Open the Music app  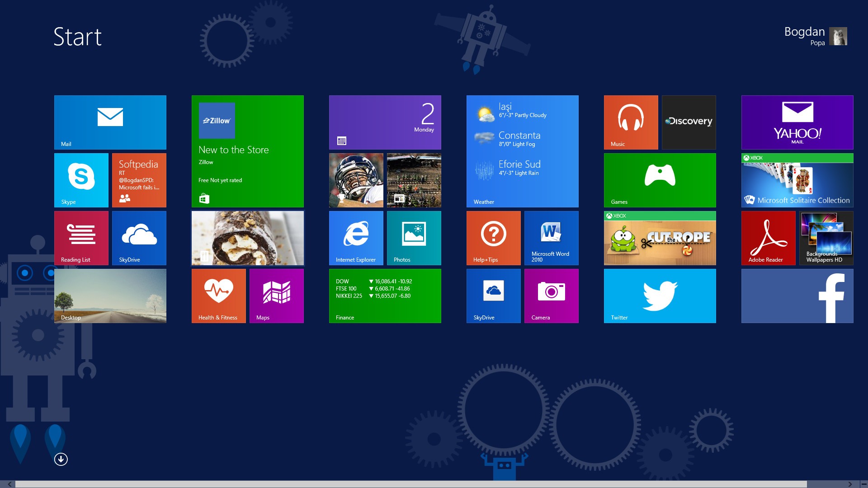coord(631,122)
